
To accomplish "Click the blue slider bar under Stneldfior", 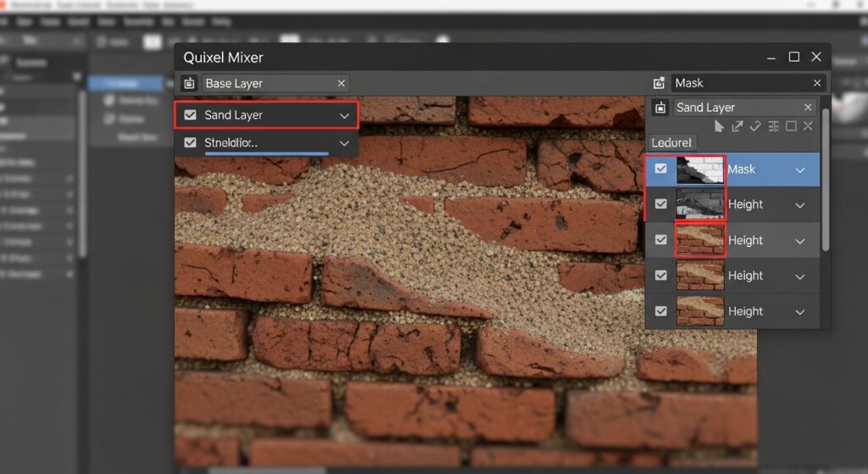I will coord(266,153).
